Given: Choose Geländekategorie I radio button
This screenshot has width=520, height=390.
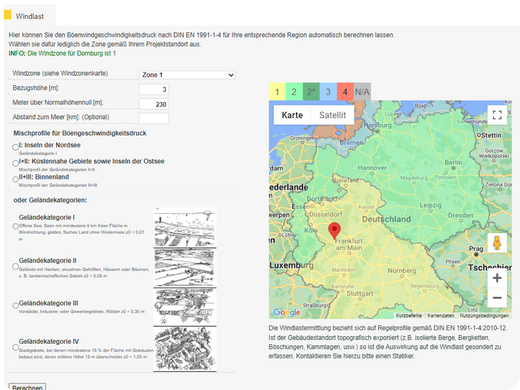Looking at the screenshot, I should (x=15, y=226).
